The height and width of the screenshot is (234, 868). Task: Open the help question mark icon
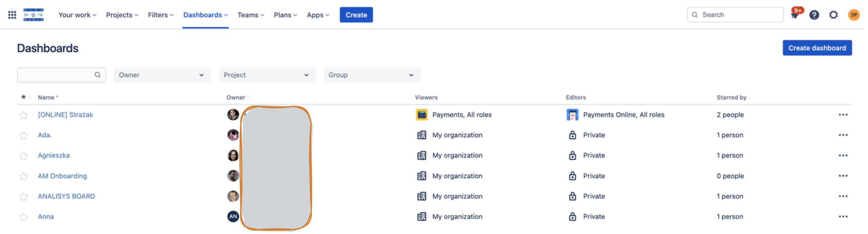click(x=814, y=15)
